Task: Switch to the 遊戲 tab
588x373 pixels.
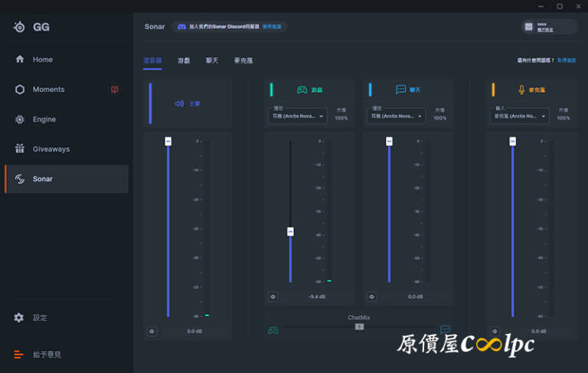Action: [184, 60]
